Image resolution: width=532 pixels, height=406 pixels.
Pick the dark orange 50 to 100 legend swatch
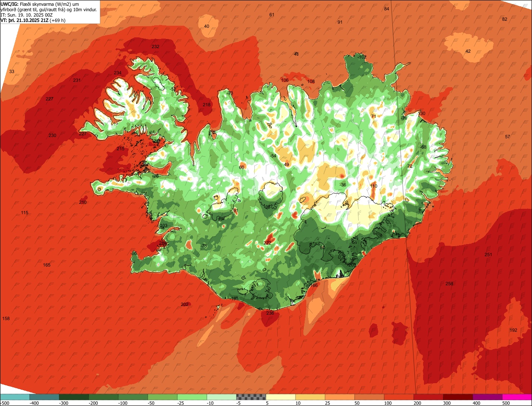[369, 397]
